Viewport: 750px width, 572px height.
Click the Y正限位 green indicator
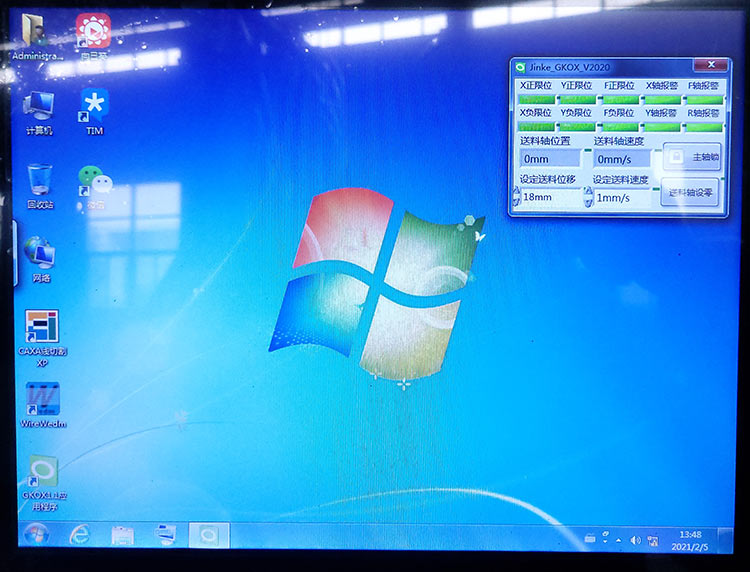point(578,99)
